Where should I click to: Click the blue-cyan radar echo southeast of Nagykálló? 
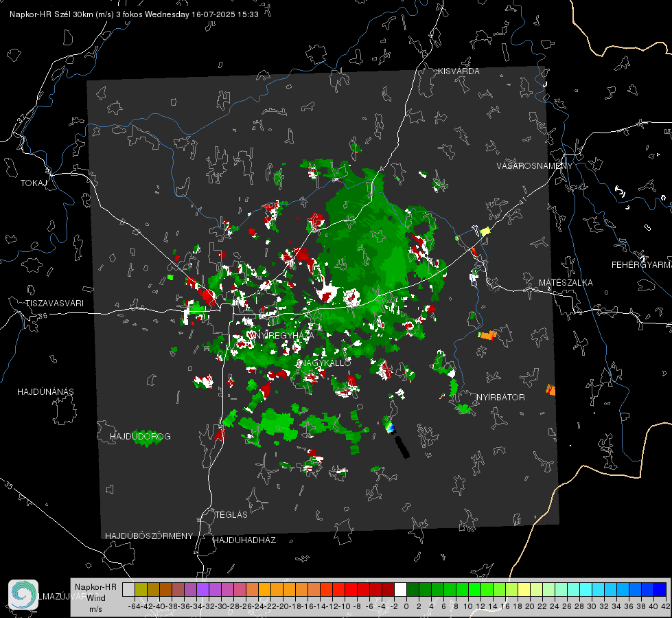point(390,426)
